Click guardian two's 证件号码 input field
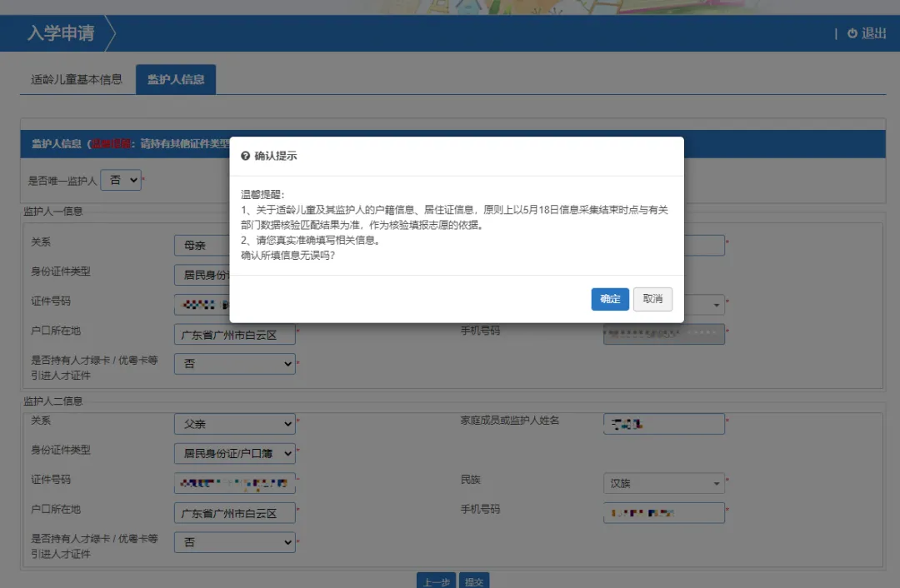Viewport: 900px width, 588px height. click(x=234, y=483)
